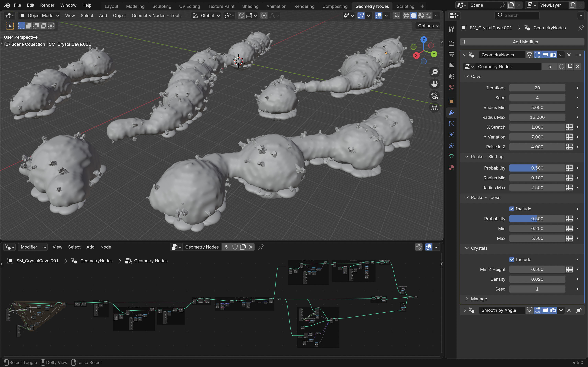
Task: Select material preview shading mode
Action: coord(421,16)
